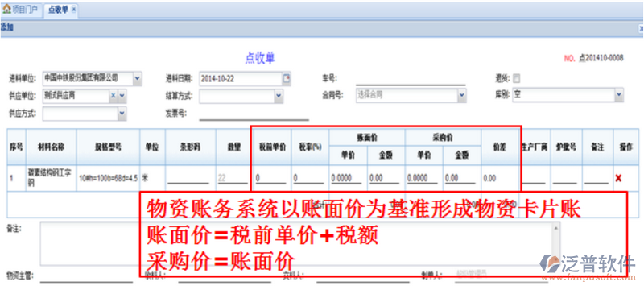This screenshot has width=644, height=290.
Task: Expand the 供应方式 dropdown
Action: click(x=122, y=114)
